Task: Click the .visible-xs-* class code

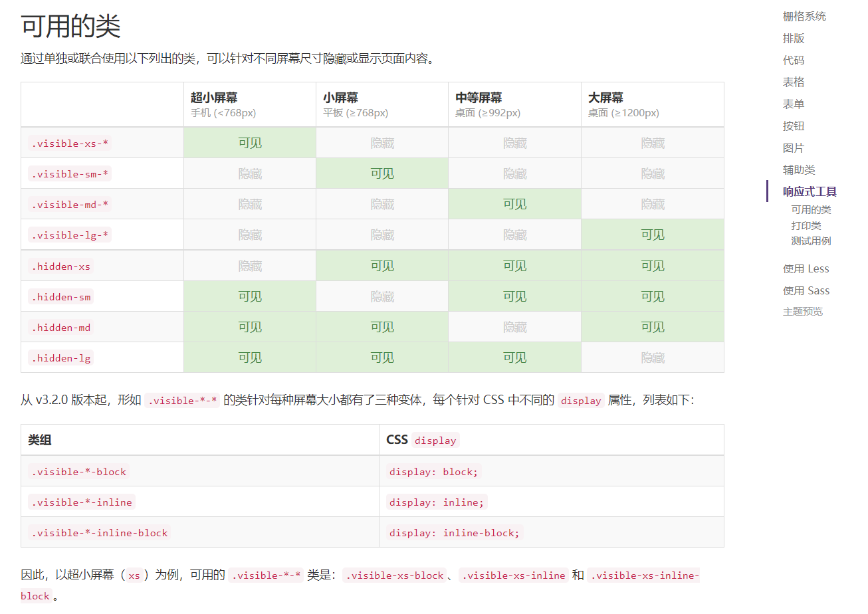Action: click(x=70, y=144)
